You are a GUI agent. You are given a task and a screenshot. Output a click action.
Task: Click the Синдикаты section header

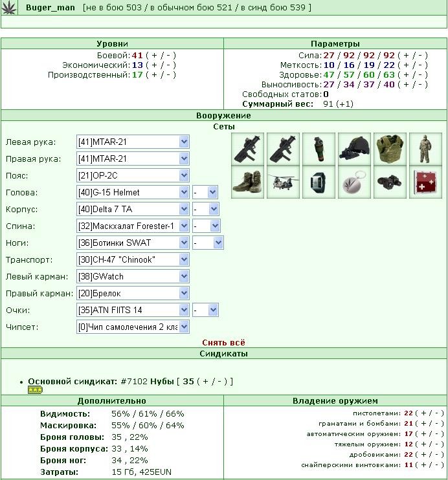pos(223,354)
